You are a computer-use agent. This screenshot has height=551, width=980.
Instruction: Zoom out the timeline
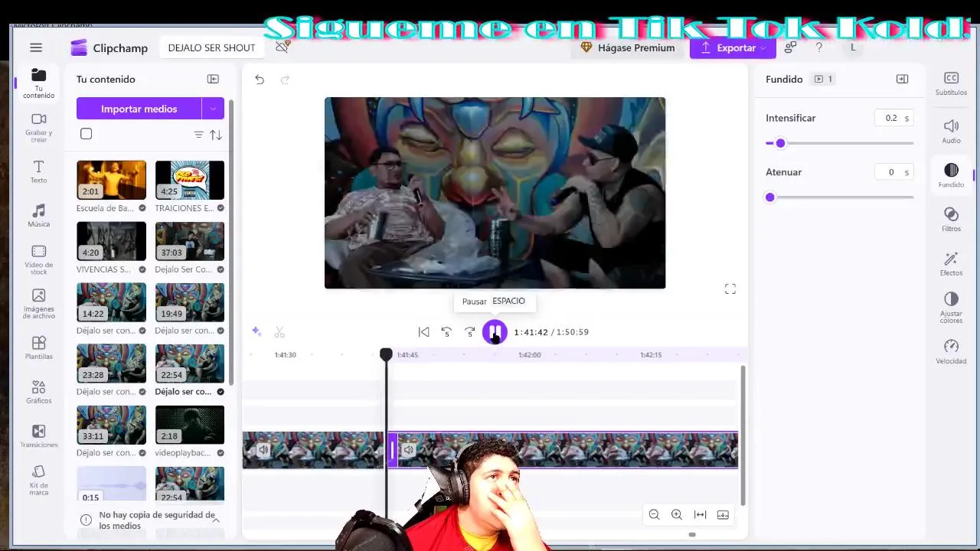coord(654,514)
